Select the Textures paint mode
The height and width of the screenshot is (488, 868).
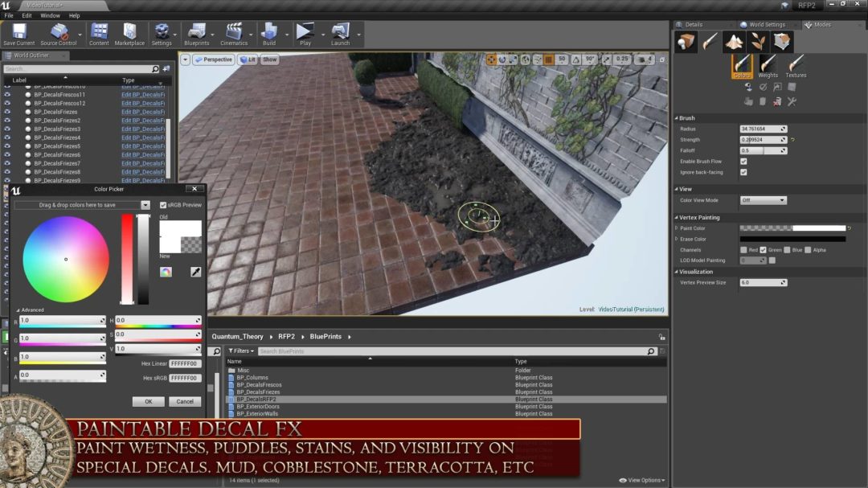[796, 67]
